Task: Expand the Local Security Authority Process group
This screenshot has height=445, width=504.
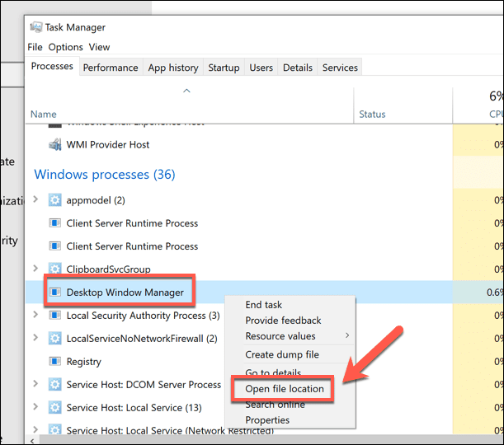Action: (x=35, y=315)
